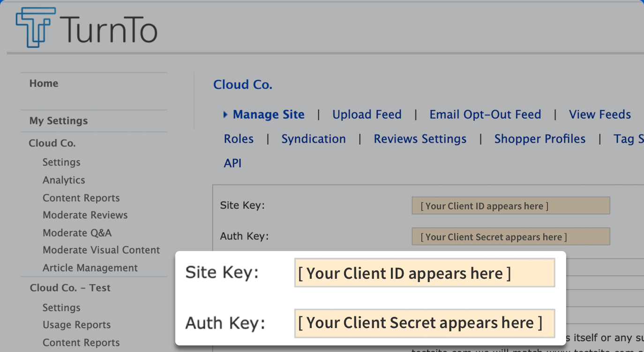Select the Manage Site tab

(x=269, y=115)
